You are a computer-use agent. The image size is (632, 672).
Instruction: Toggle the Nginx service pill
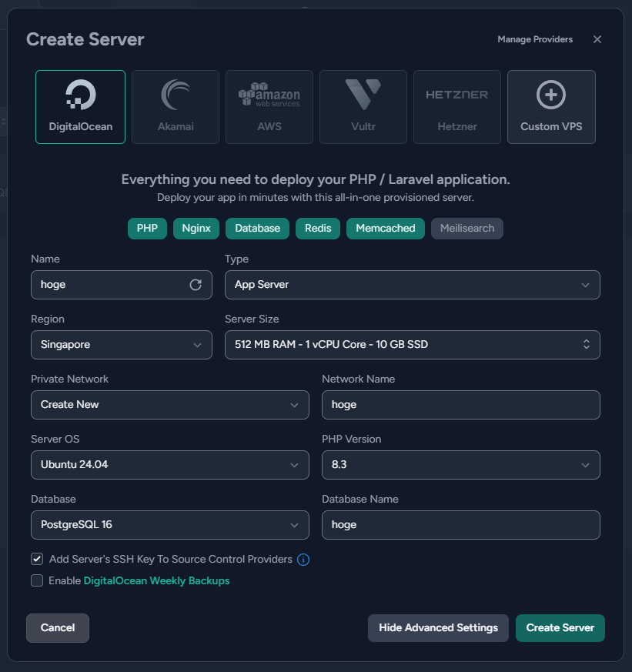point(196,229)
